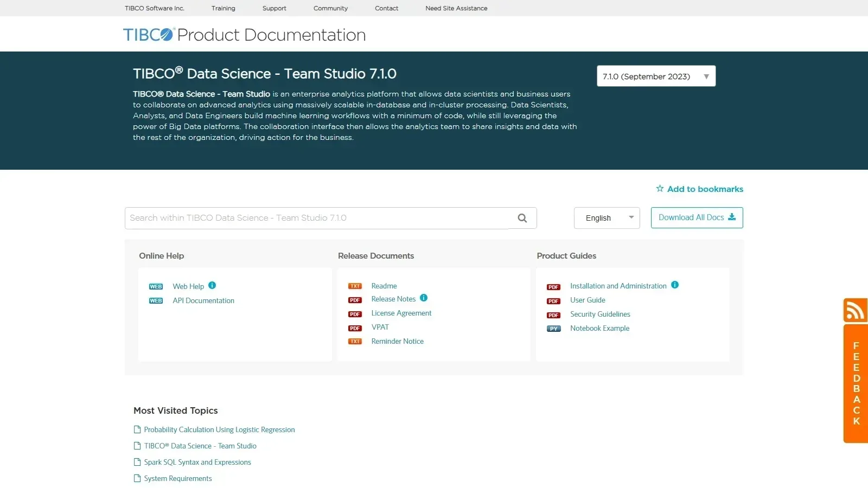Open Support in the top navigation

coord(275,8)
